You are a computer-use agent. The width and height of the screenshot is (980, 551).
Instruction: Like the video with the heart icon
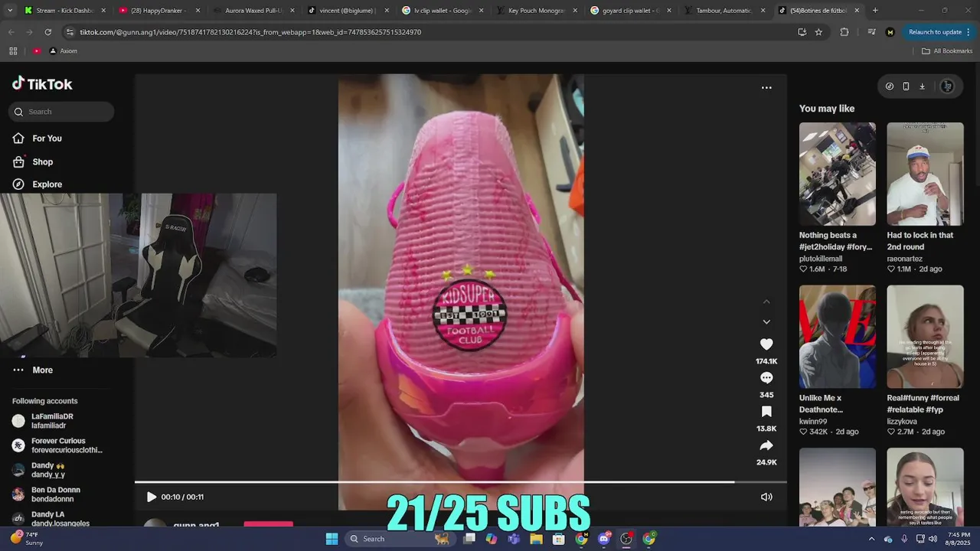(766, 344)
